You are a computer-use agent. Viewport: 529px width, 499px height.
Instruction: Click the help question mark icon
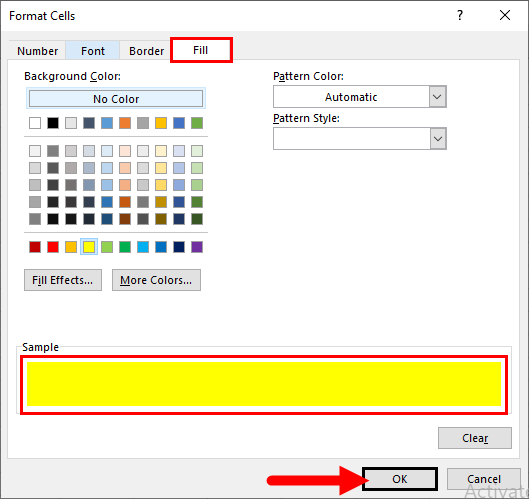point(460,15)
